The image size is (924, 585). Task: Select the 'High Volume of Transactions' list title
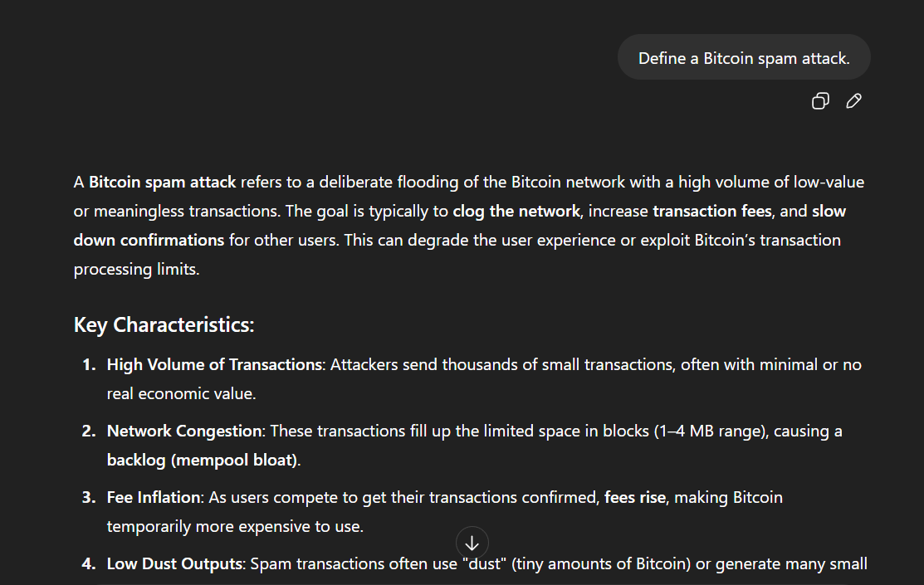(214, 364)
